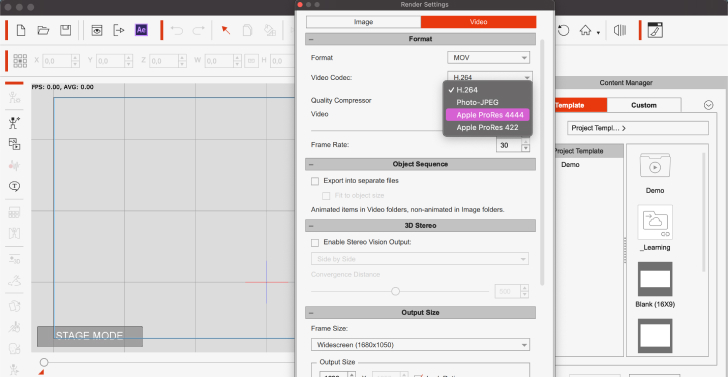Click the text speech bubble icon
The height and width of the screenshot is (377, 728).
click(x=14, y=187)
